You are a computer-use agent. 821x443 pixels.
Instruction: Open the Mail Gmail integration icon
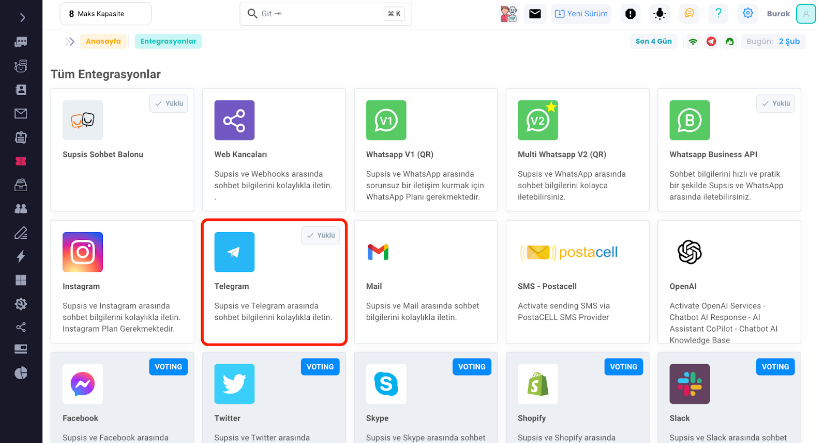(378, 252)
